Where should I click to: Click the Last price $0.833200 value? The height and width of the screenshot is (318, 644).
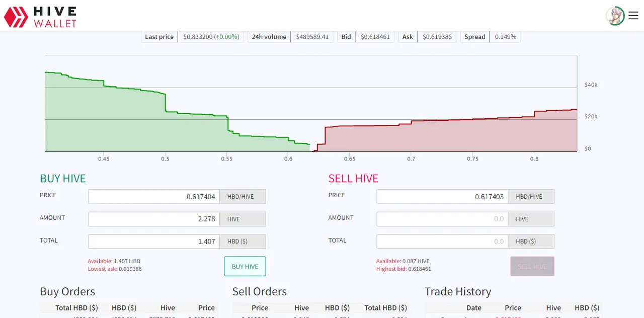pyautogui.click(x=211, y=37)
